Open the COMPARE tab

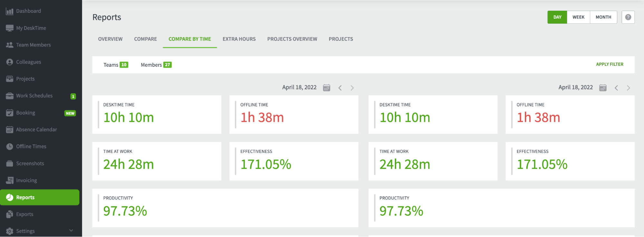pos(145,39)
